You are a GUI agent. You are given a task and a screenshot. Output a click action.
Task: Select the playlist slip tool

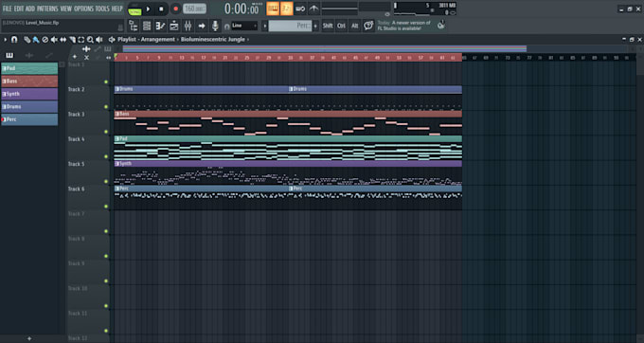(63, 40)
